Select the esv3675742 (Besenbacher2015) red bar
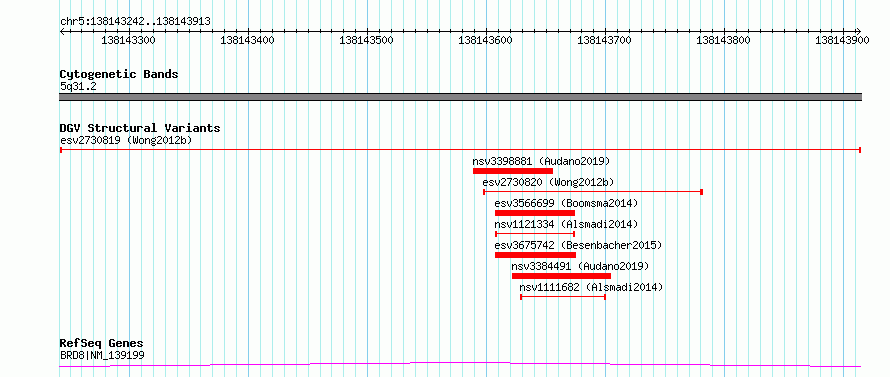 click(x=535, y=255)
